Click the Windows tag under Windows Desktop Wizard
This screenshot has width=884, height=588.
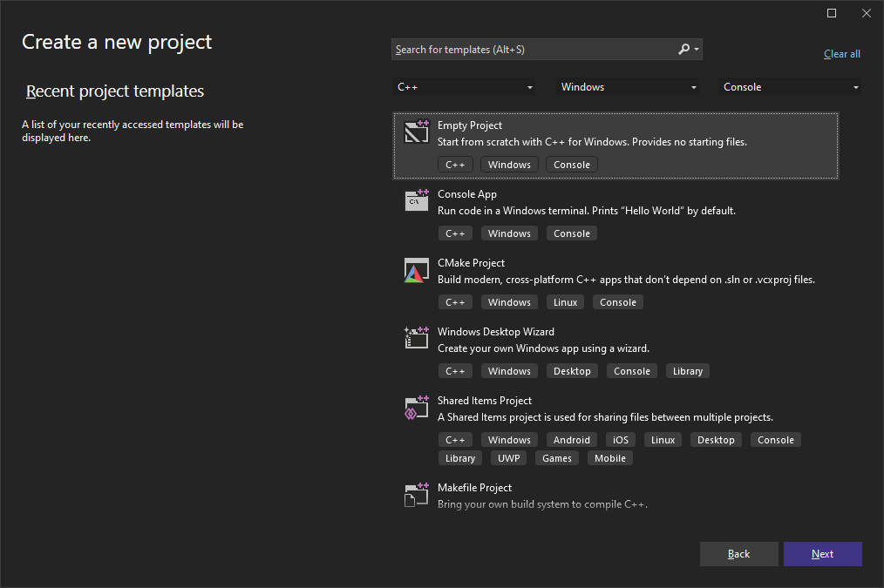[509, 370]
